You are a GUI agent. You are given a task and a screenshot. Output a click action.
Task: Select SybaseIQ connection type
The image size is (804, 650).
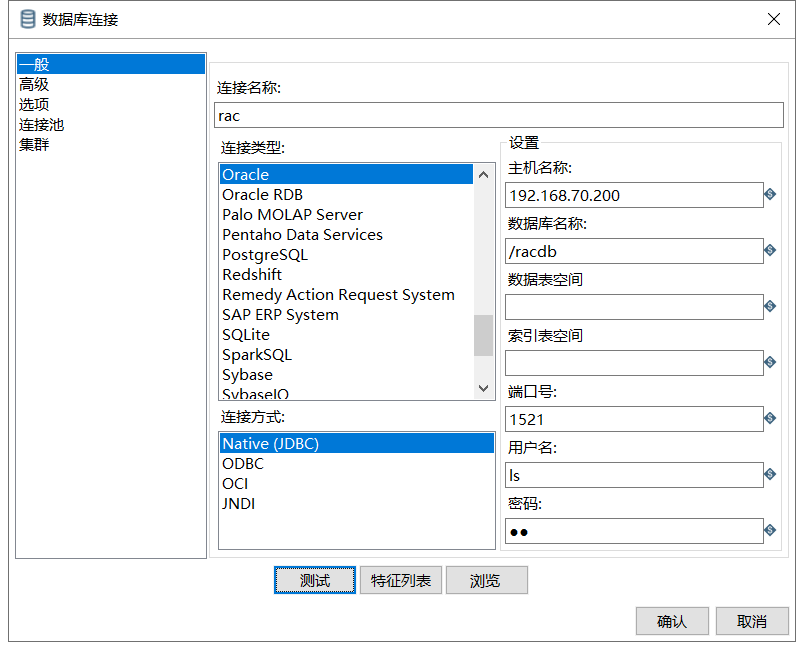[x=347, y=393]
